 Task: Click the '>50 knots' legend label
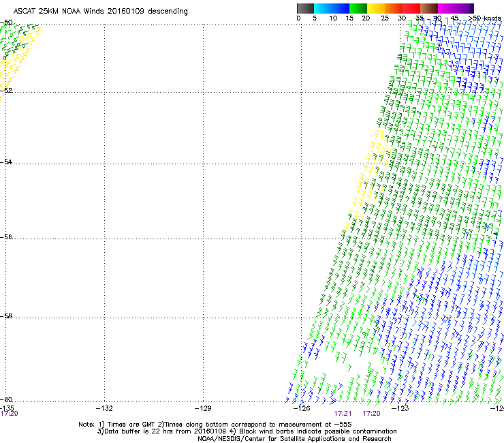(x=484, y=18)
